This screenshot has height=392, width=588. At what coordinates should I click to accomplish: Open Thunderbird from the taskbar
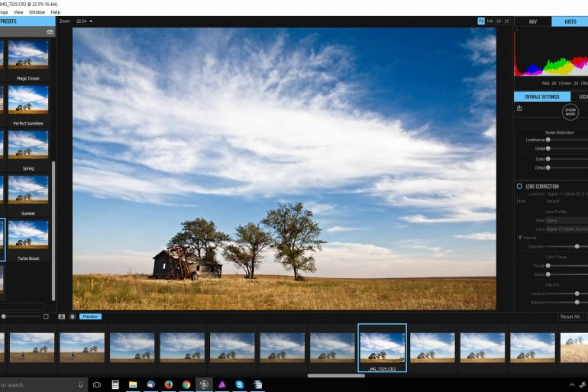point(150,384)
